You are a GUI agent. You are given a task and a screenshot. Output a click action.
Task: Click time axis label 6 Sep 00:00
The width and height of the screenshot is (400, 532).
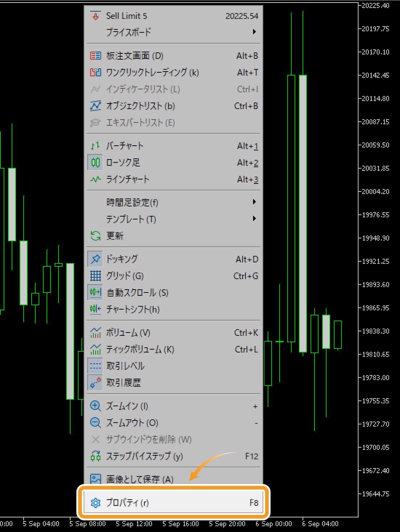coord(274,524)
